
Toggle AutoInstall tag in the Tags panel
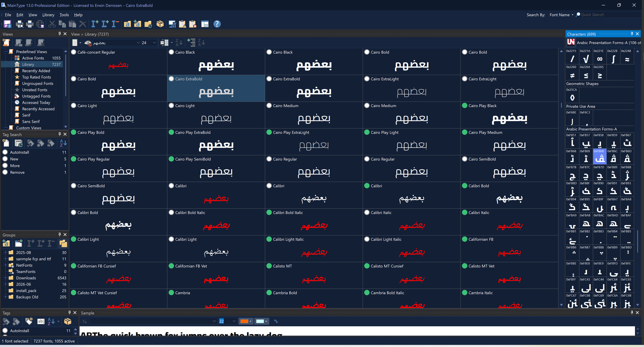5,331
